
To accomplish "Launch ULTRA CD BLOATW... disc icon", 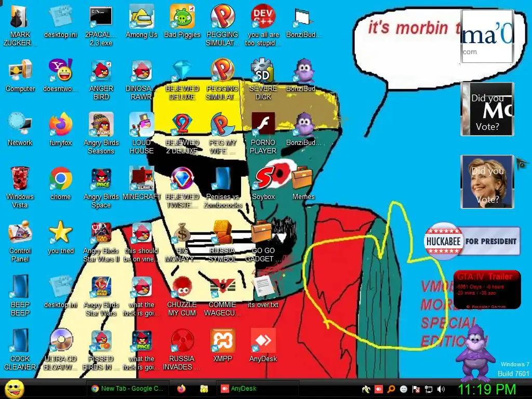I will tap(60, 349).
